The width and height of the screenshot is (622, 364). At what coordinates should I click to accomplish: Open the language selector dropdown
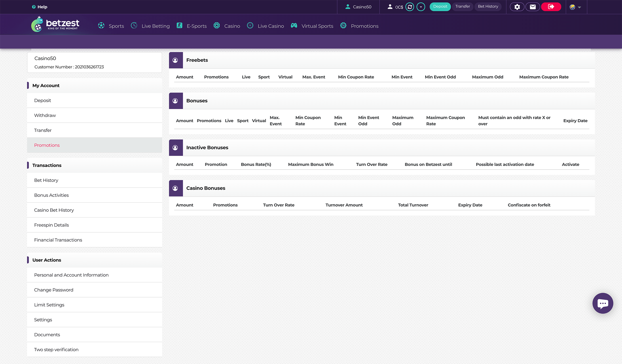(x=575, y=7)
